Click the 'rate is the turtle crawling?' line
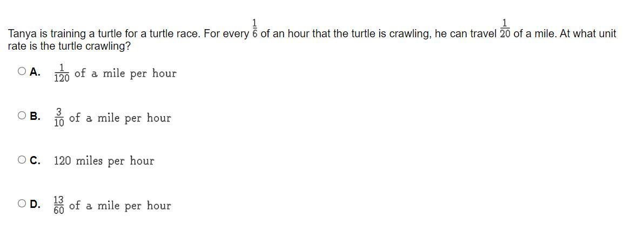Image resolution: width=644 pixels, height=236 pixels. tap(69, 46)
